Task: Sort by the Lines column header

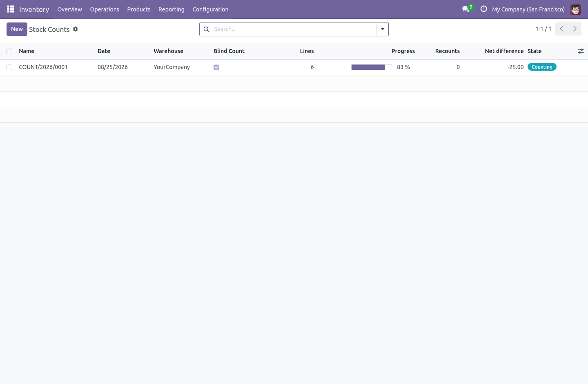Action: pyautogui.click(x=307, y=51)
